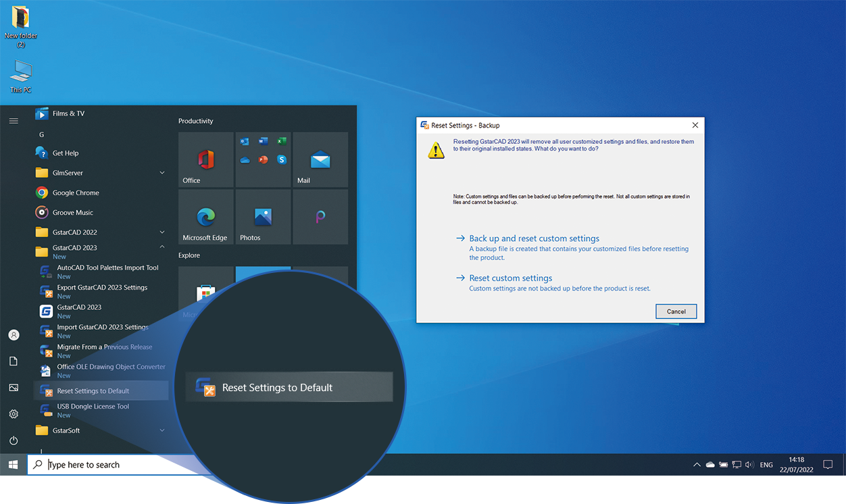Screen dimensions: 846x504
Task: Open the Mail tile
Action: pos(320,159)
